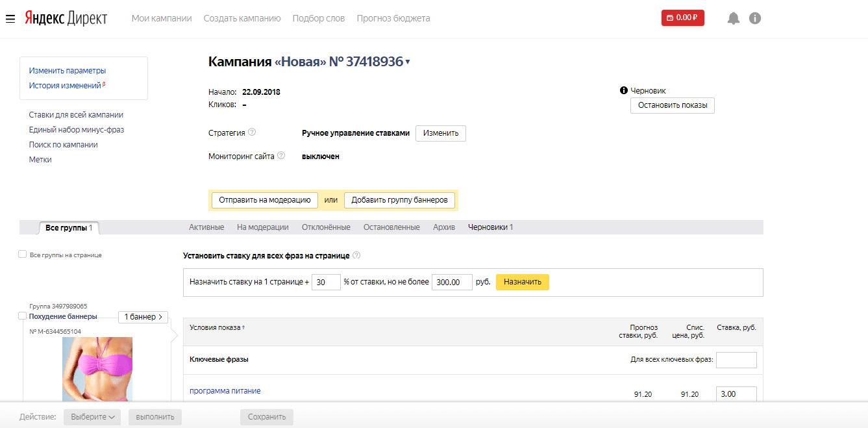Click the Яндекс Директ logo

click(66, 18)
